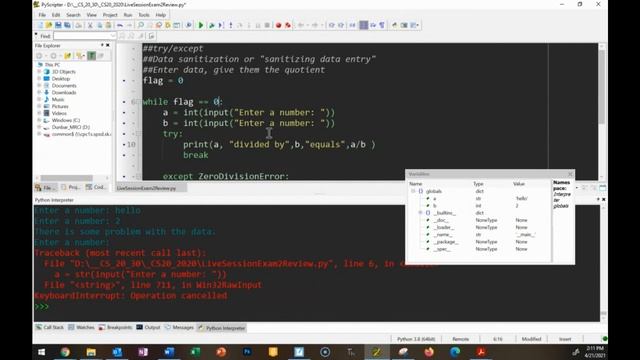Viewport: 640px width, 360px height.
Task: Click the Undo arrow icon
Action: click(x=120, y=25)
